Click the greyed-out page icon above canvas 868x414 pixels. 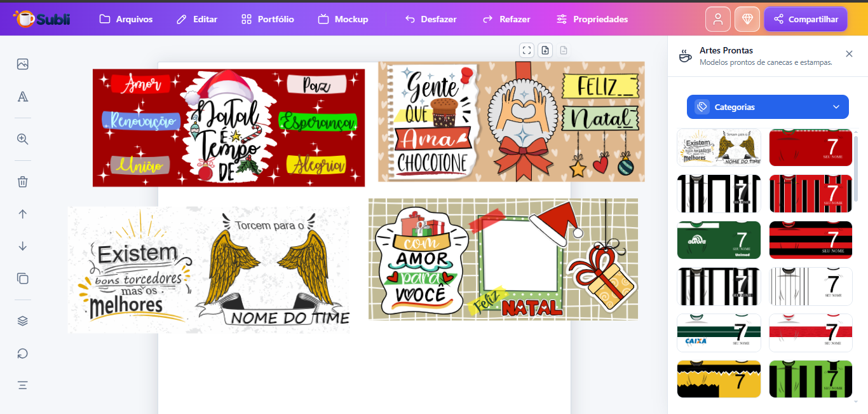click(x=564, y=50)
